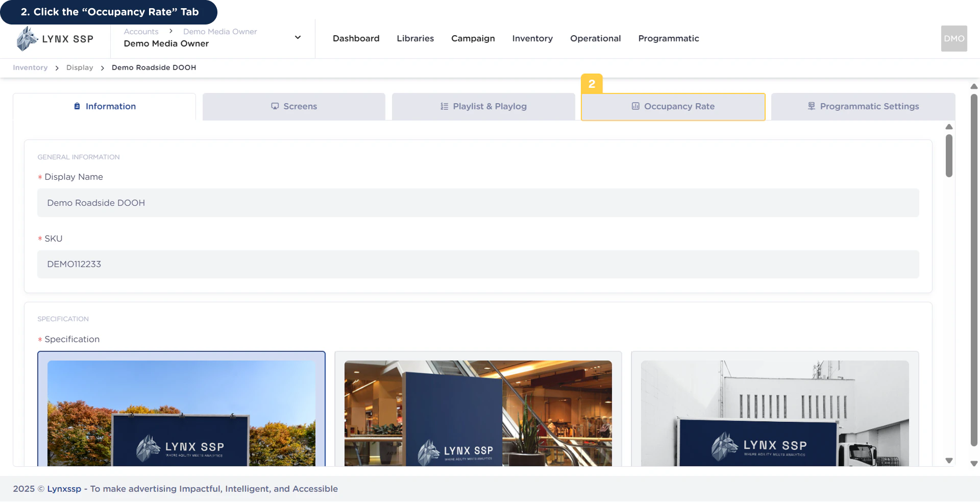
Task: Click the monitor icon on Screens tab
Action: [275, 106]
